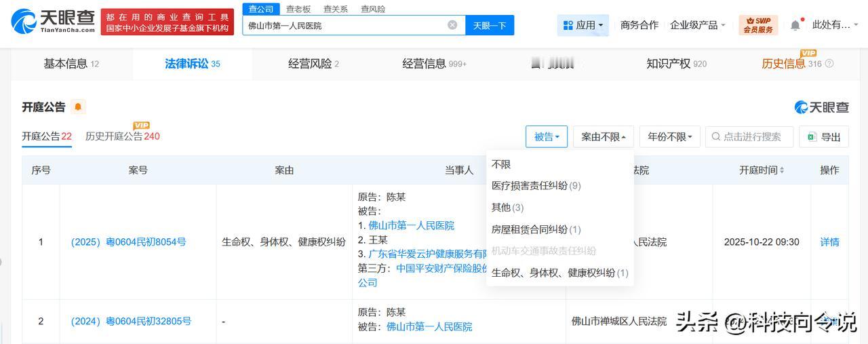Click the 当事人 column header
Screen dimensions: 868x344
coord(459,170)
